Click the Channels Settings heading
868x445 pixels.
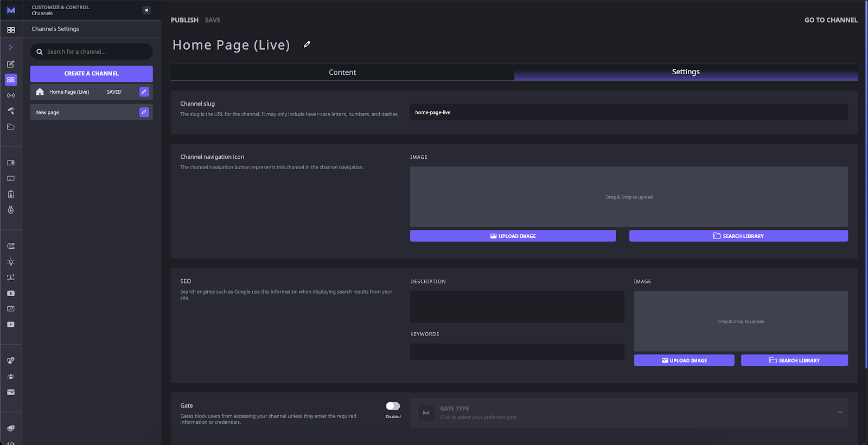pos(55,29)
